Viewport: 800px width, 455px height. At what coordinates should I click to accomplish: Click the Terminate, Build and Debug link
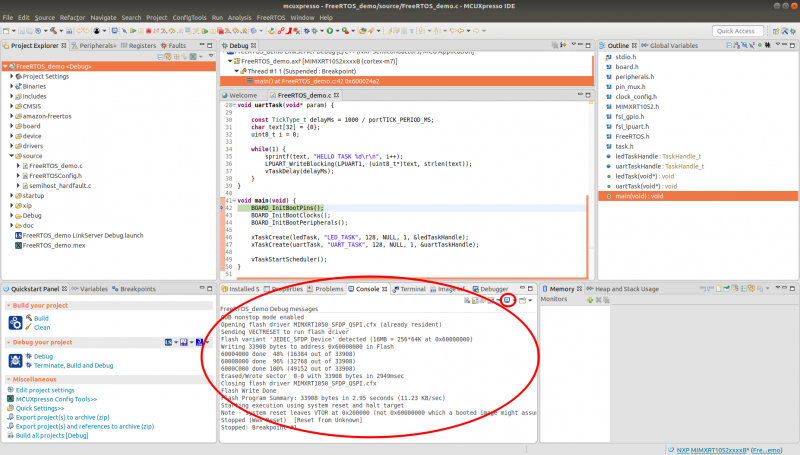click(72, 364)
